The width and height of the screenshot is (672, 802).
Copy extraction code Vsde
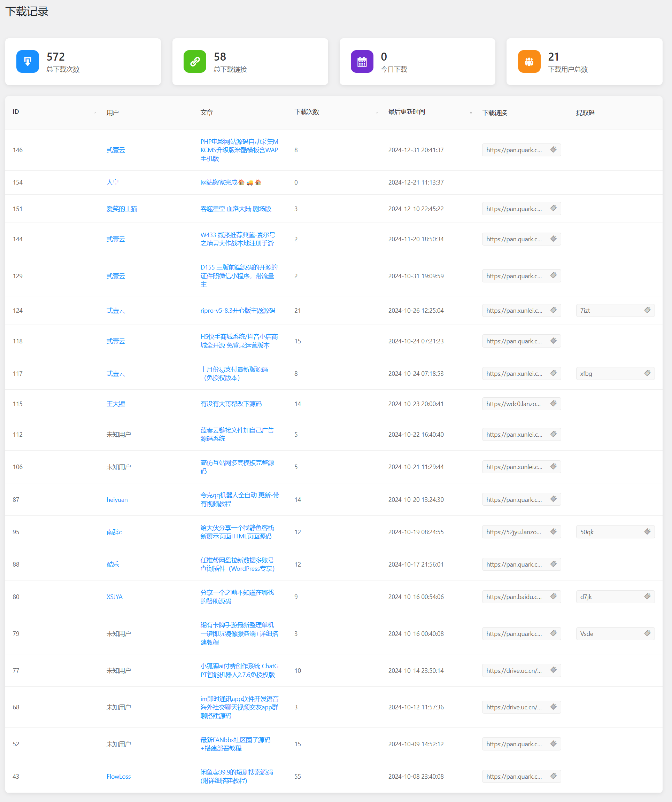647,633
